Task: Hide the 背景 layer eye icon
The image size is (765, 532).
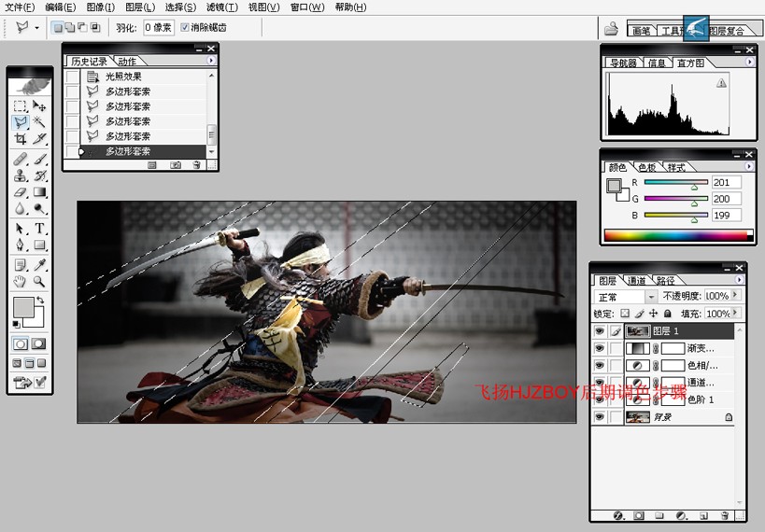Action: pos(599,417)
